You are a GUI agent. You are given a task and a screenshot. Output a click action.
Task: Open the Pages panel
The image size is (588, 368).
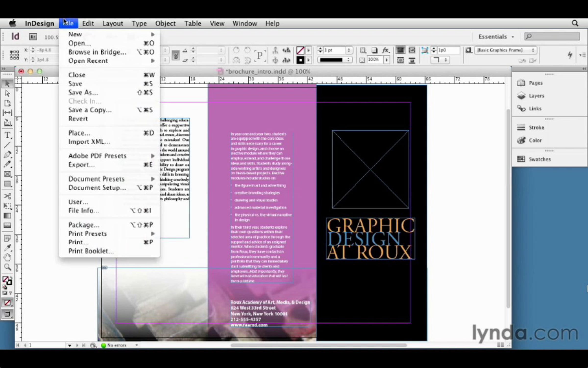point(536,83)
